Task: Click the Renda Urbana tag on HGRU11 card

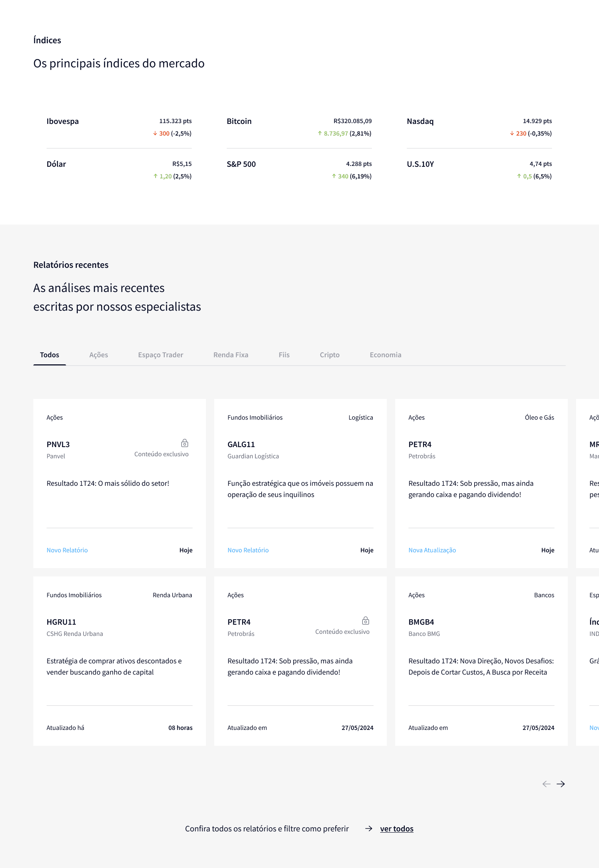Action: [172, 595]
